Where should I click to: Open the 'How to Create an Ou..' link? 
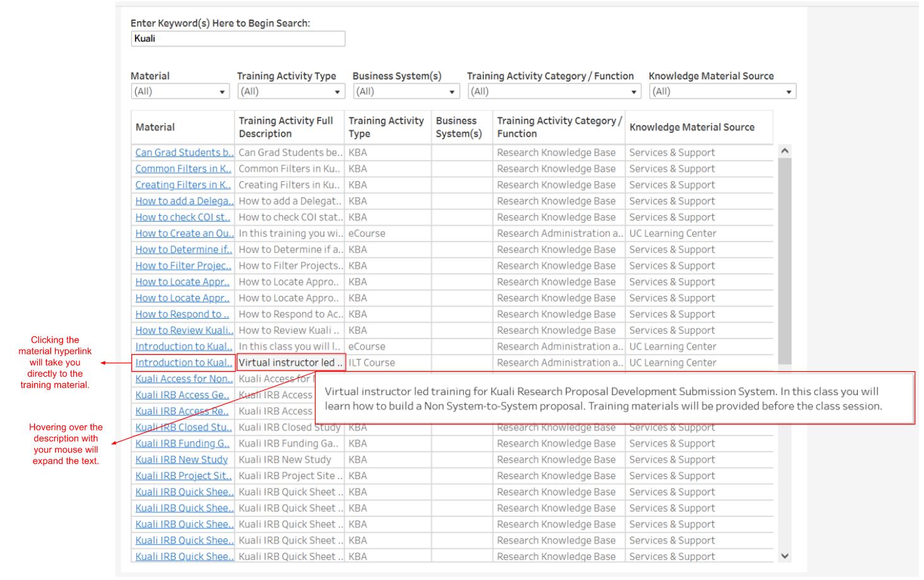(184, 234)
